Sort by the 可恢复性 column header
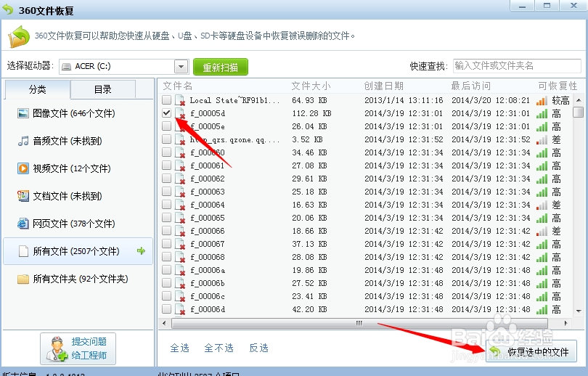Viewport: 588px width, 376px height. point(558,86)
